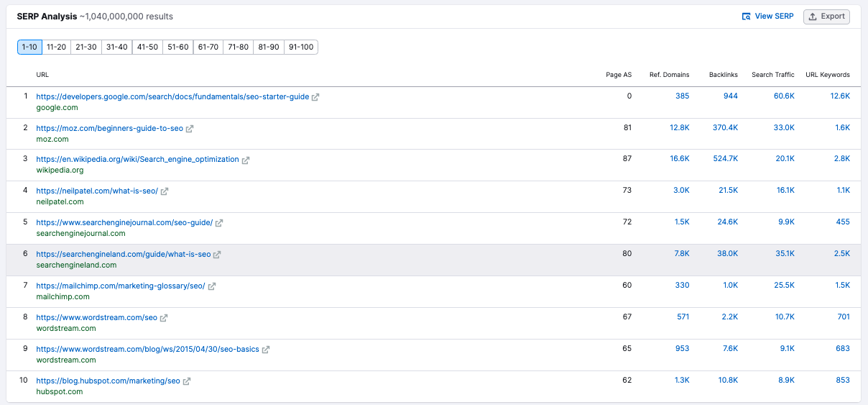This screenshot has width=868, height=405.
Task: Open external link icon for blog.hubspot.com marketing/seo
Action: pos(187,381)
